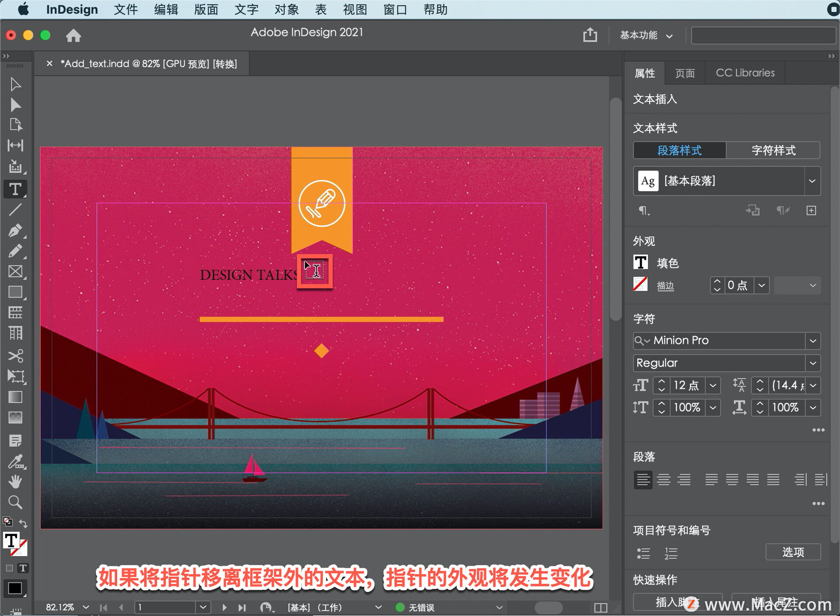
Task: Open the 12 点 font size dropdown
Action: point(713,385)
